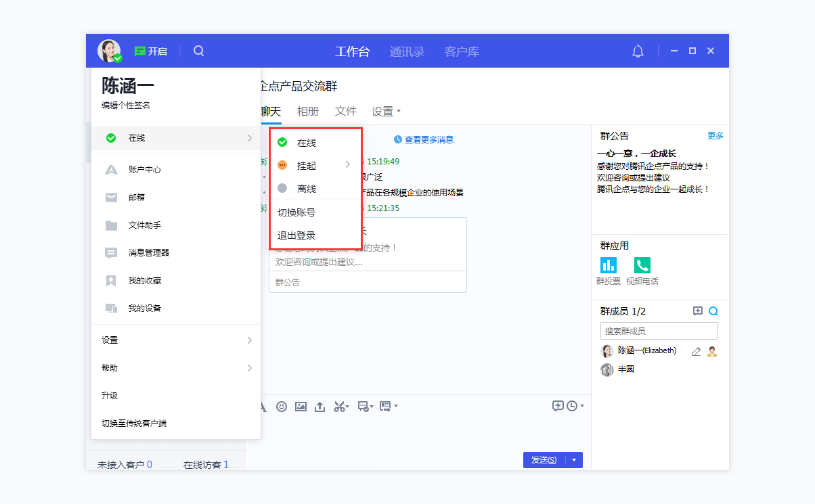Switch to the 相册 tab
815x504 pixels.
pos(308,110)
